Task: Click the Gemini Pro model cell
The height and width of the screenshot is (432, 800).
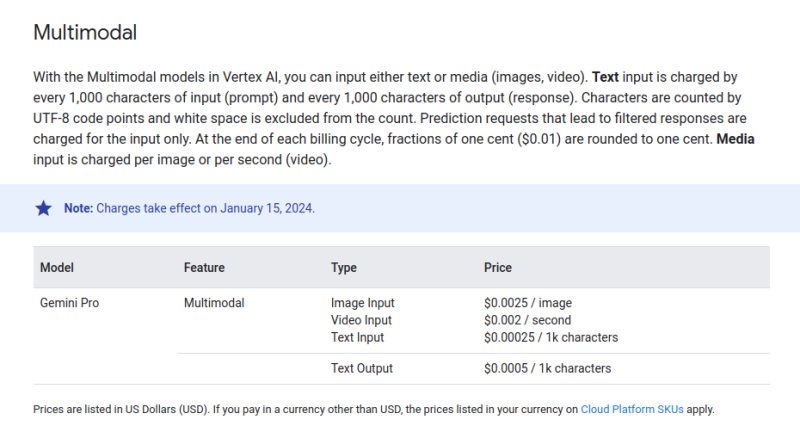Action: [x=72, y=302]
